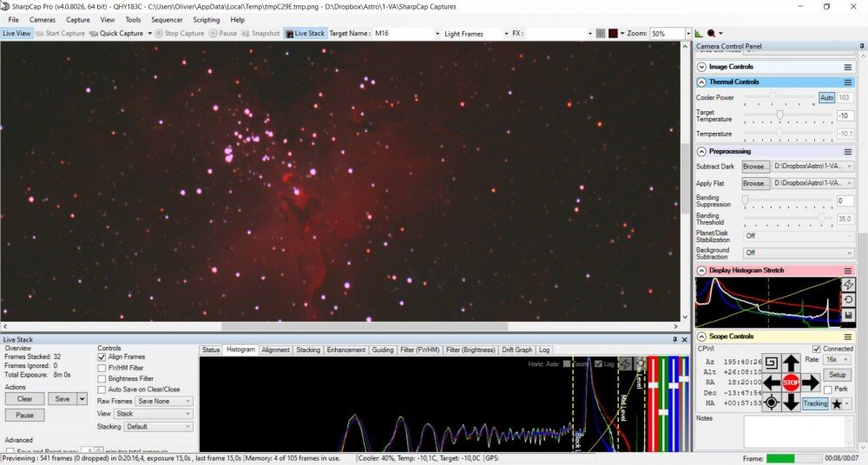Click the Live View toolbar button
The width and height of the screenshot is (868, 465).
[x=16, y=33]
